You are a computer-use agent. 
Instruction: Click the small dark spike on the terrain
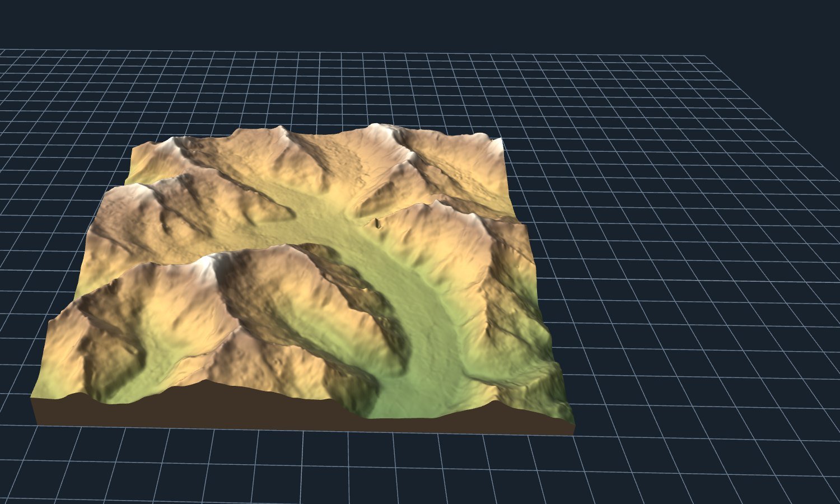click(x=378, y=224)
